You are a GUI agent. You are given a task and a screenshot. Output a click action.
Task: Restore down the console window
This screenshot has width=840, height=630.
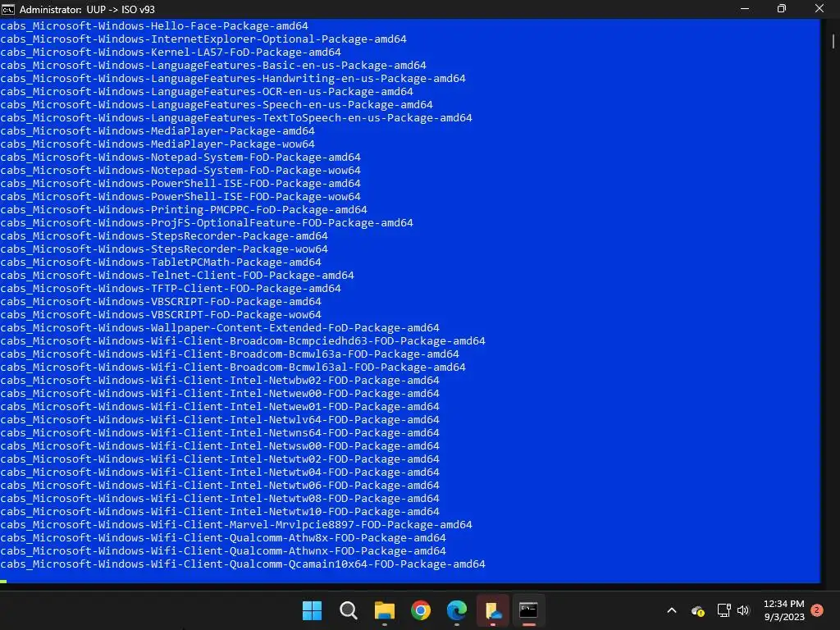[782, 8]
